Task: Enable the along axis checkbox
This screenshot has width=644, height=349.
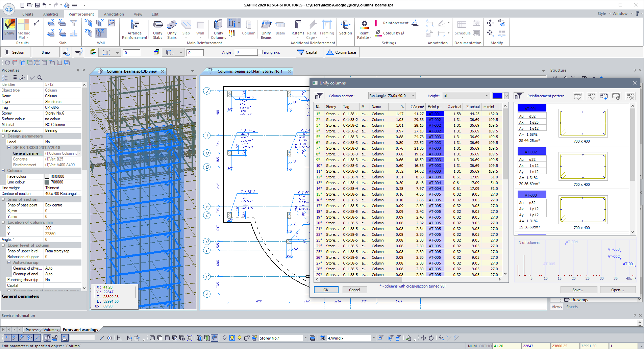Action: tap(261, 52)
